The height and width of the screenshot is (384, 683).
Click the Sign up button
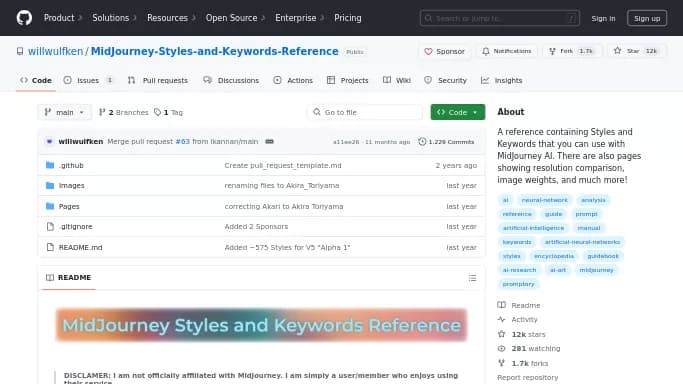[647, 18]
